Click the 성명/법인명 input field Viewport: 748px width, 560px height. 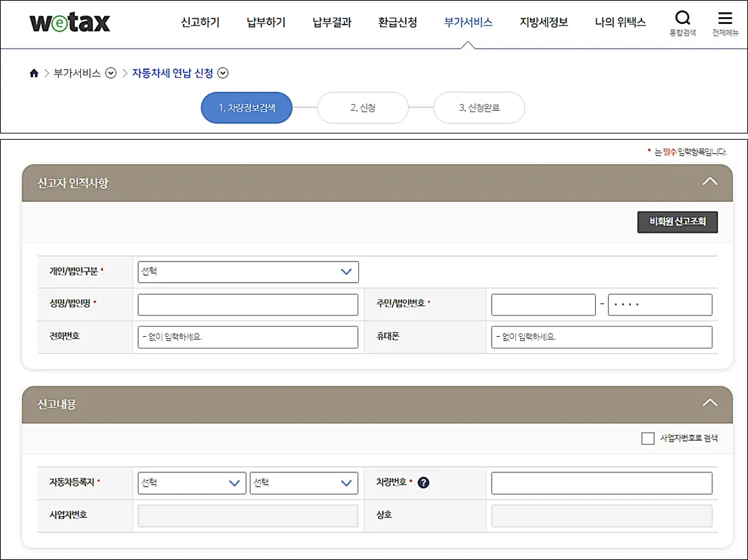coord(248,304)
